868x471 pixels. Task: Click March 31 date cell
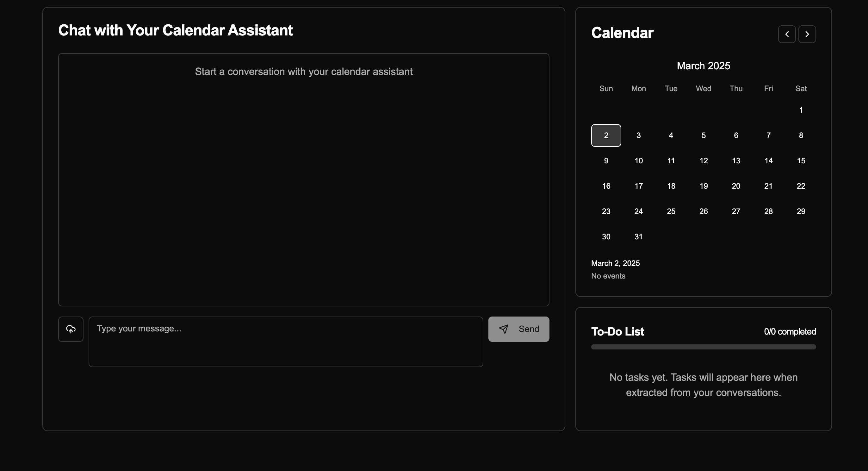pos(639,237)
